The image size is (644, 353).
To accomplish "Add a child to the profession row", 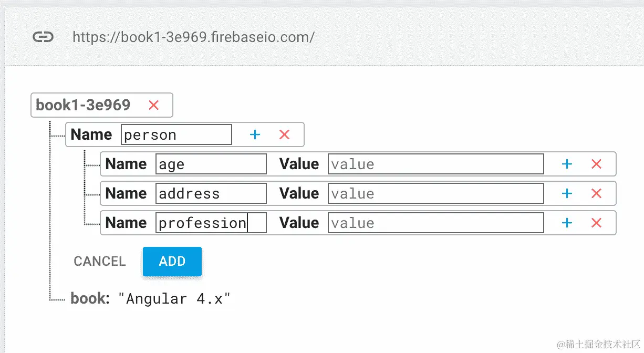I will (567, 223).
